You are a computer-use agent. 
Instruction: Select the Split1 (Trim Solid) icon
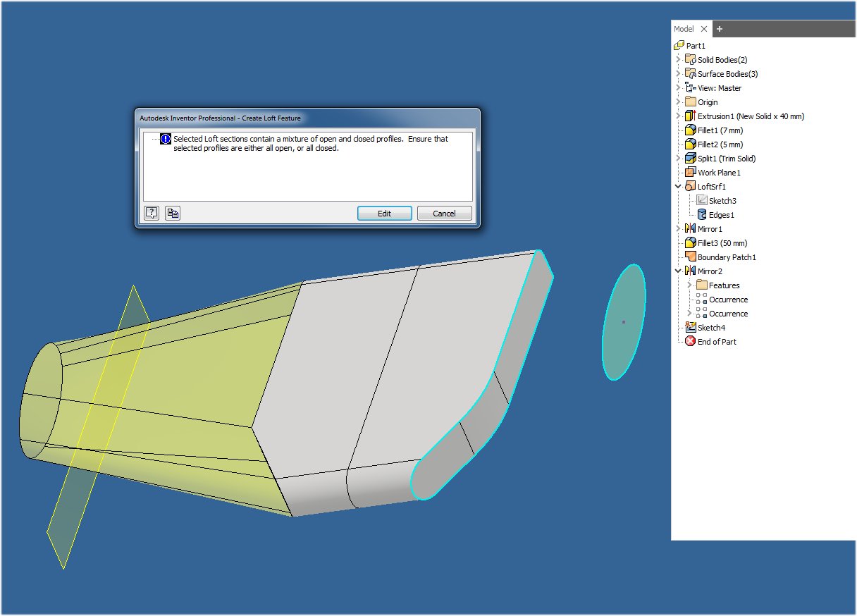click(689, 158)
